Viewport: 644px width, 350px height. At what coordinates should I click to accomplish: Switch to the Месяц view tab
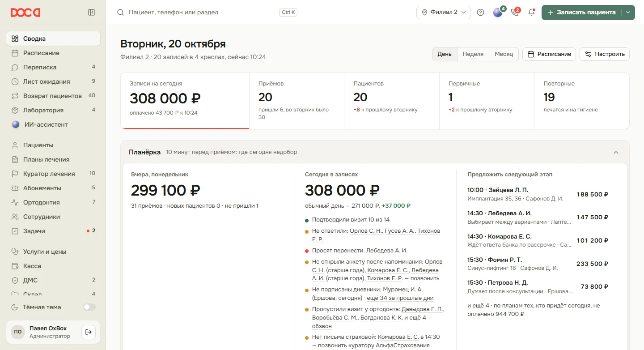pos(504,54)
